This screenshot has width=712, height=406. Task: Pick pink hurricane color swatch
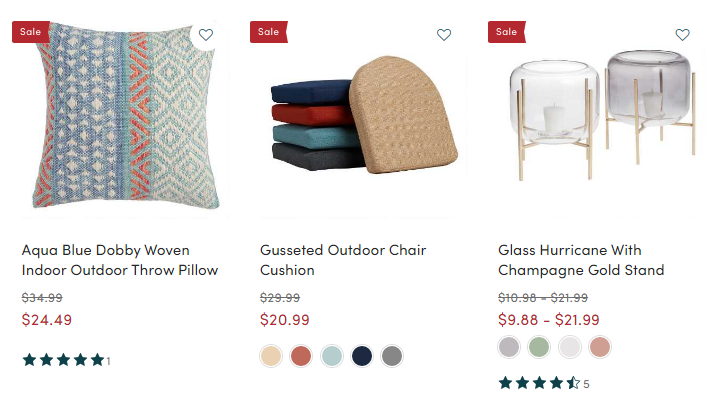click(600, 347)
